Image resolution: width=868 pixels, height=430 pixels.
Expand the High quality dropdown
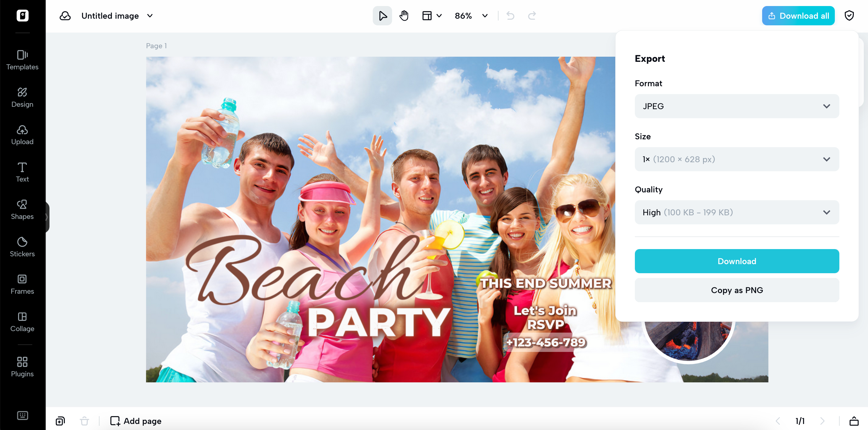coord(737,212)
